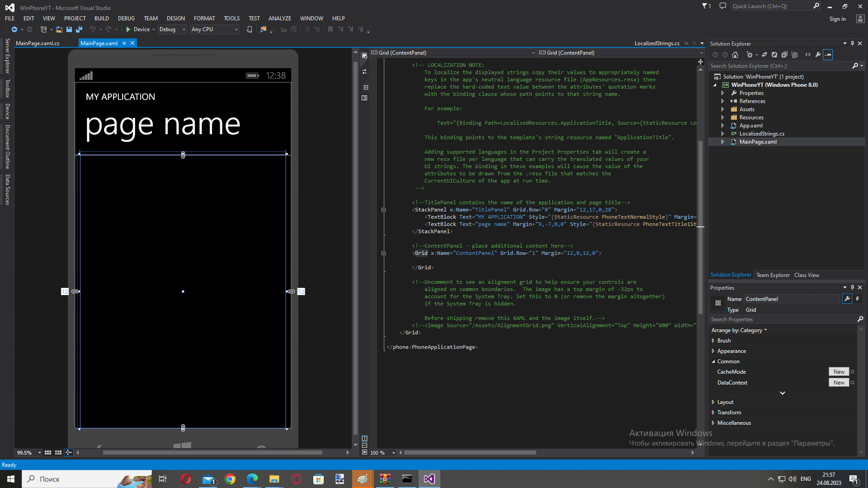Click Collapse All in Solution Explorer
The width and height of the screenshot is (868, 488).
(784, 55)
